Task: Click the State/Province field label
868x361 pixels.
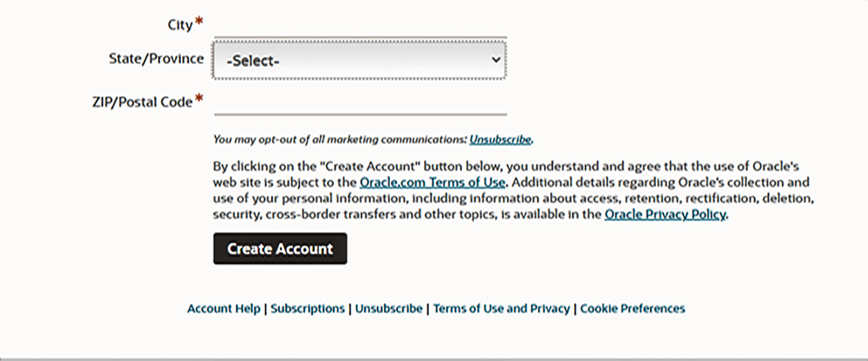Action: click(x=156, y=59)
